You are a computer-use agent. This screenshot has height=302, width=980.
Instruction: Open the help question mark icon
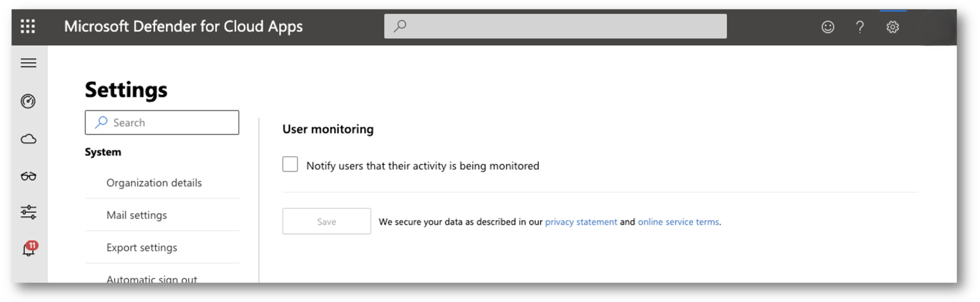(860, 27)
